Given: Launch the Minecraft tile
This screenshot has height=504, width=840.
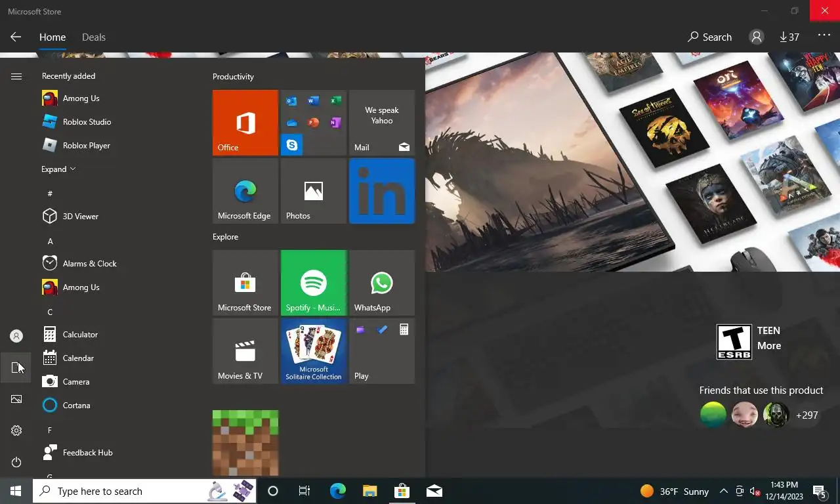Looking at the screenshot, I should [x=245, y=443].
